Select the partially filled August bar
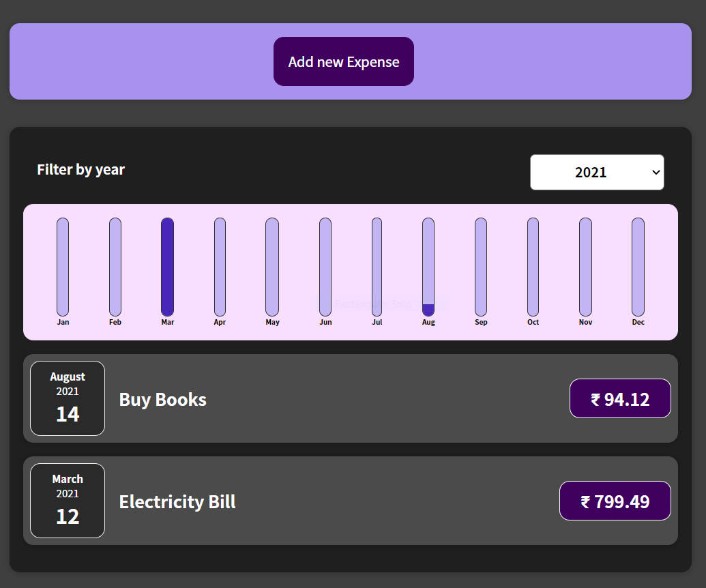 point(428,267)
